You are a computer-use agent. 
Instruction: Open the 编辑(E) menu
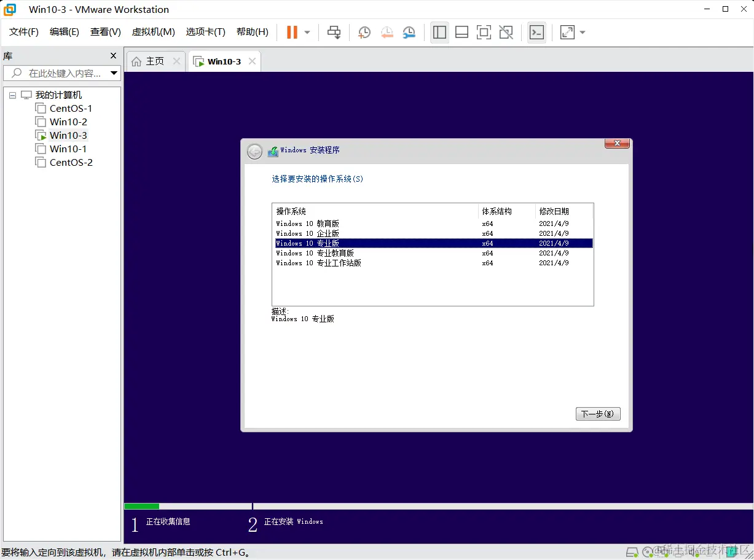(65, 32)
